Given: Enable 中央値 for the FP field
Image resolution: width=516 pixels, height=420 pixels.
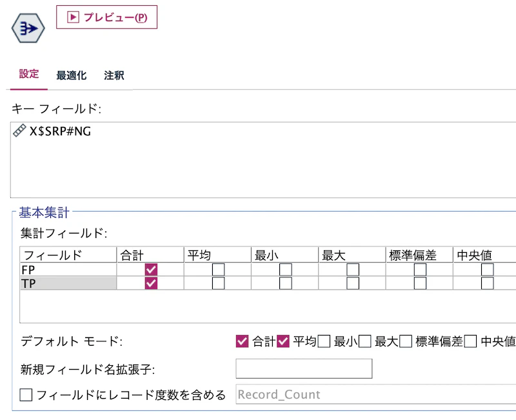Looking at the screenshot, I should (488, 270).
